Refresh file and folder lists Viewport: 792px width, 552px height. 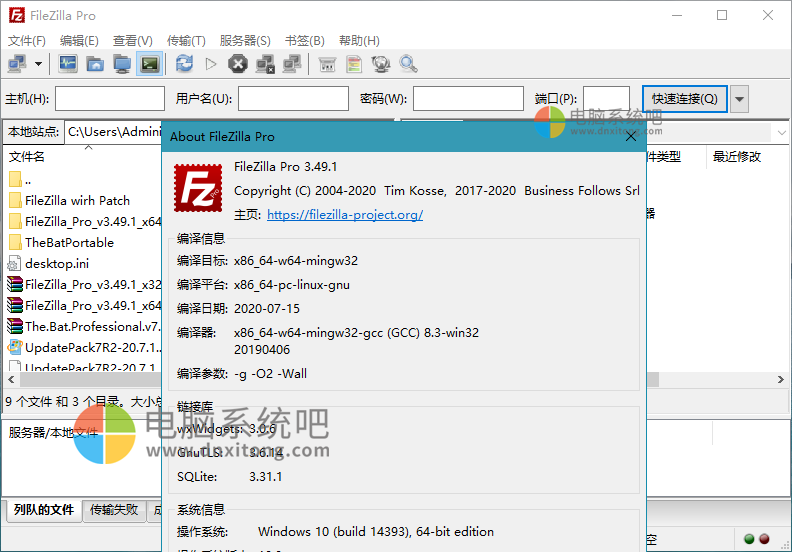pyautogui.click(x=184, y=64)
